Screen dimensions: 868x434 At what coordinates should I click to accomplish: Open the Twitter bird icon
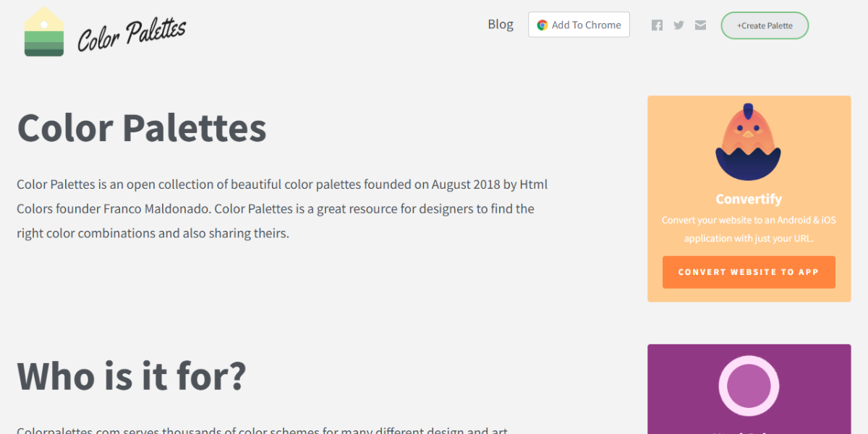[x=678, y=25]
